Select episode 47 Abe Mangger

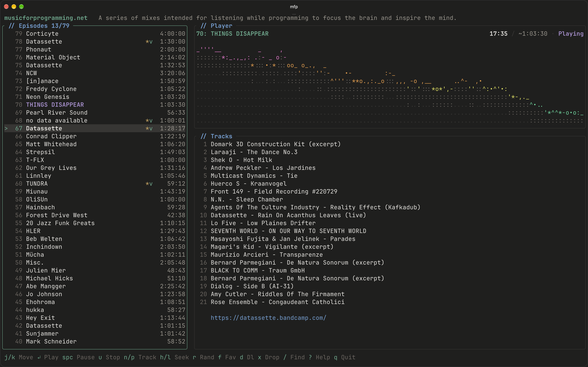(x=95, y=286)
